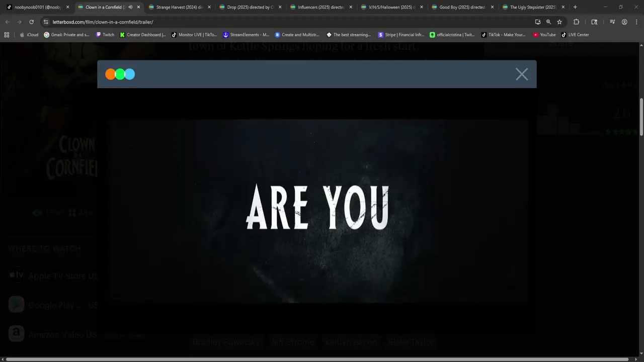Open the LIVE Center bookmark

575,35
